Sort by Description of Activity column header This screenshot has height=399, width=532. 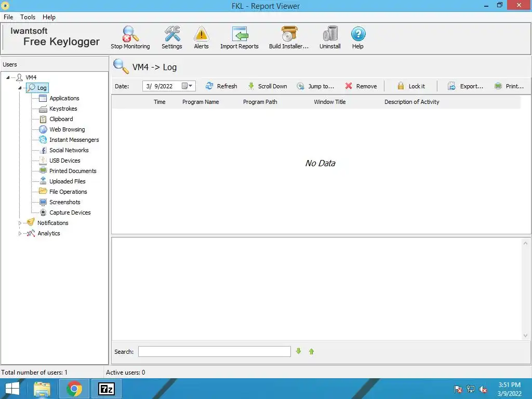click(411, 102)
